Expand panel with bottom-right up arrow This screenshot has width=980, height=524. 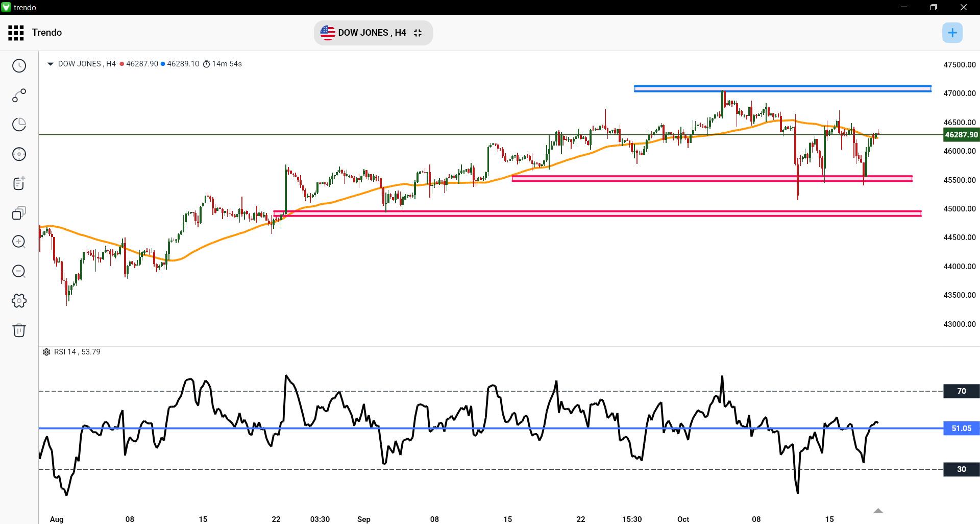878,511
